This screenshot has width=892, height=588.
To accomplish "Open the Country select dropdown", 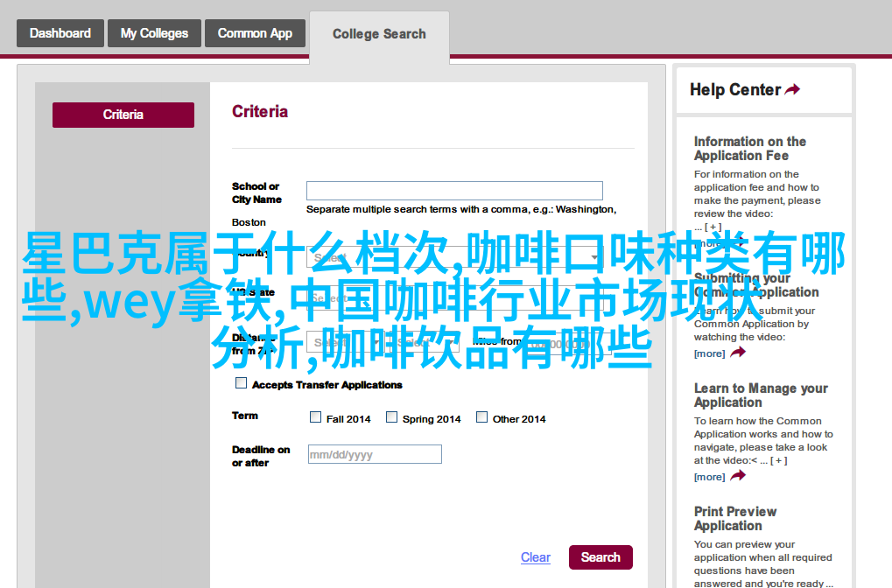I will tap(454, 257).
